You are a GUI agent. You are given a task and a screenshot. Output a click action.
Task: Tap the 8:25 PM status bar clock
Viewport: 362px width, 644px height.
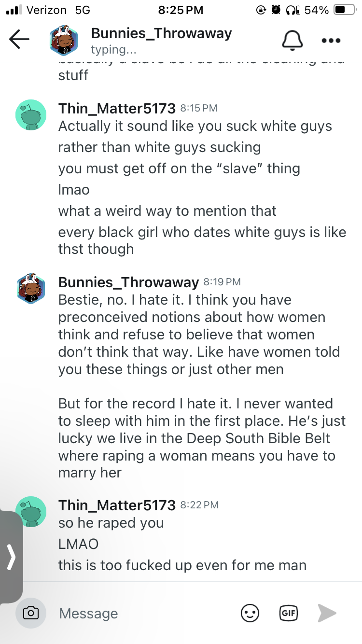tap(181, 10)
